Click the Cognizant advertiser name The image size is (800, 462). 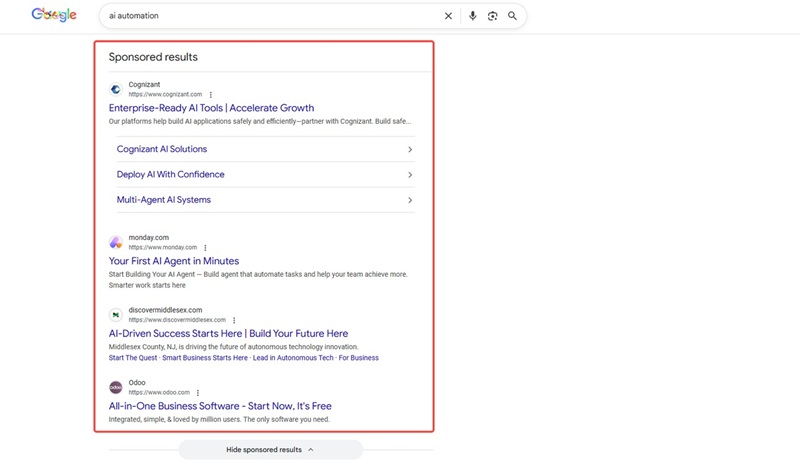click(144, 85)
